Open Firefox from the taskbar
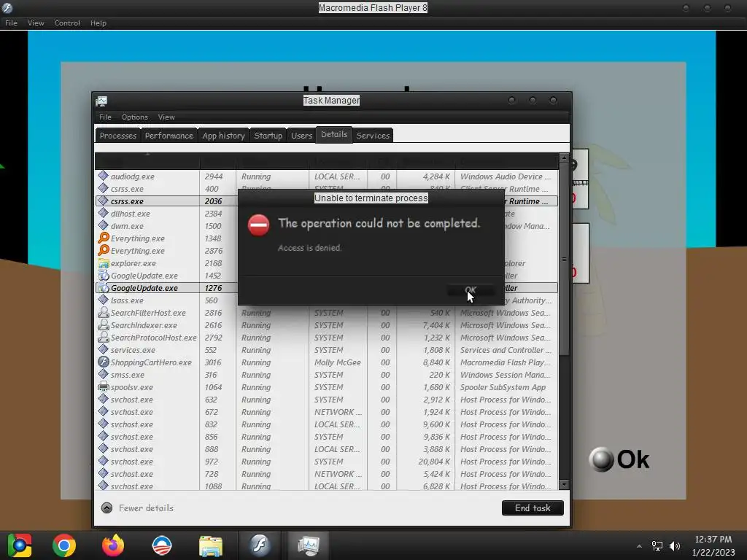This screenshot has width=747, height=560. [x=113, y=545]
